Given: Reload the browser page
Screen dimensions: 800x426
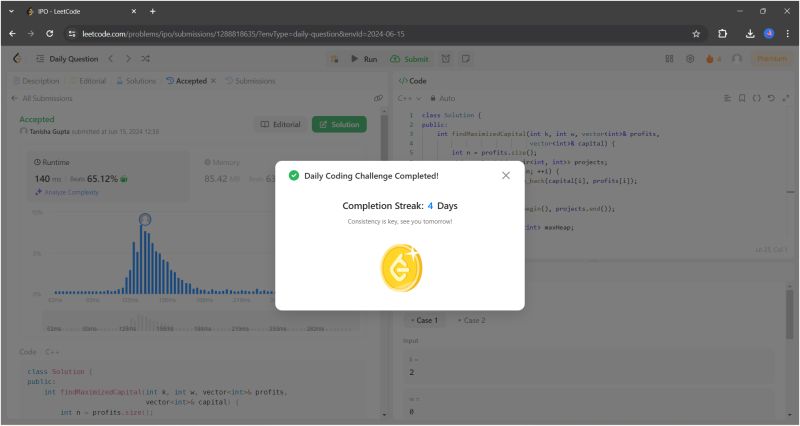Looking at the screenshot, I should [49, 34].
